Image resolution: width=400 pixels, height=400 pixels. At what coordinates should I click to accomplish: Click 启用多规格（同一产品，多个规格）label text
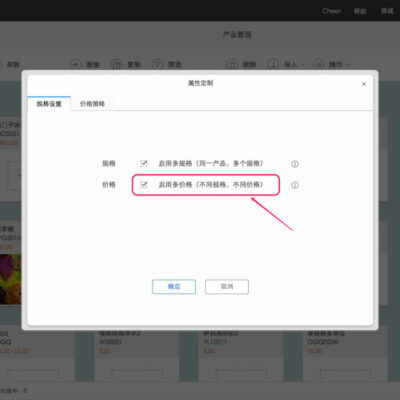[211, 163]
